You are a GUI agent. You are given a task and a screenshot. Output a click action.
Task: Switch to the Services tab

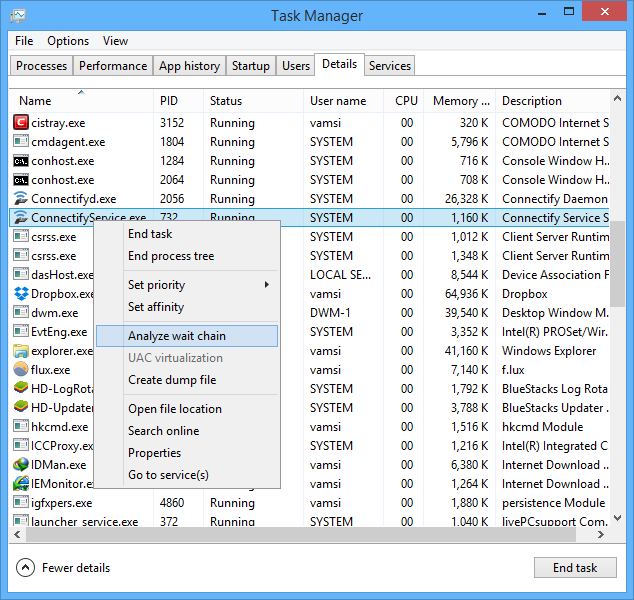(x=390, y=65)
